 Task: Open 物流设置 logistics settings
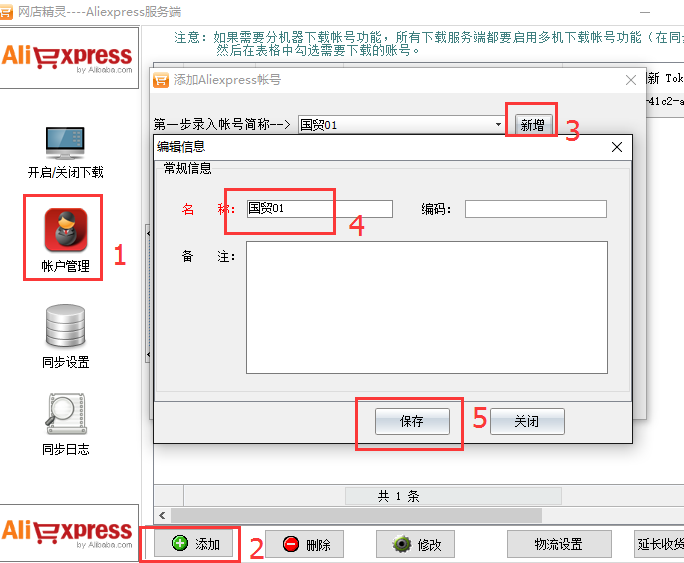tap(559, 544)
